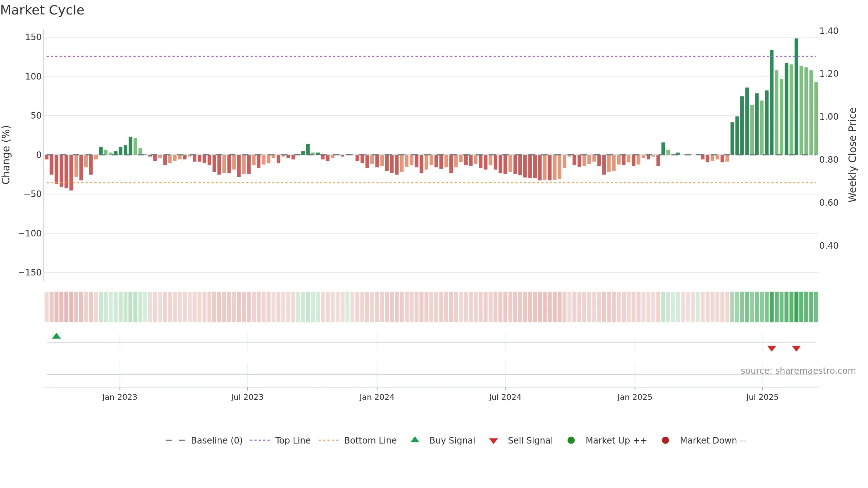Click the Jan 2023 axis label
The height and width of the screenshot is (488, 868).
pyautogui.click(x=120, y=397)
